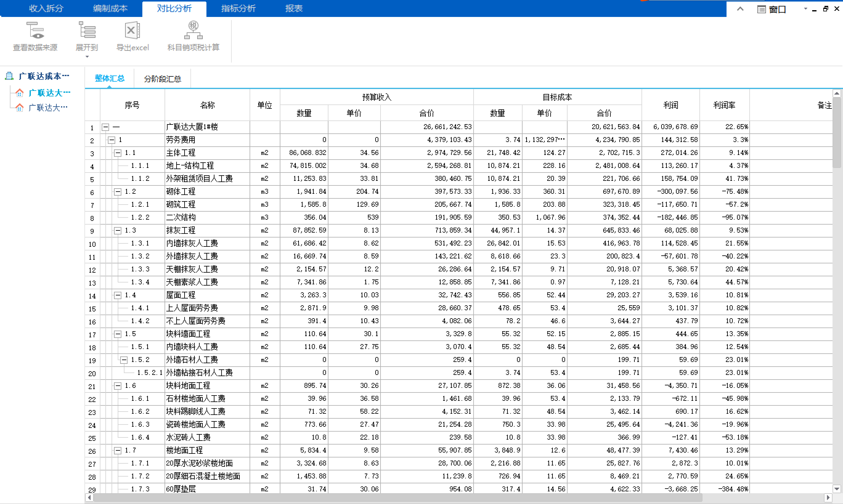Screen dimensions: 843x504
Task: Open the 展开到 toolbar icon
Action: click(87, 30)
